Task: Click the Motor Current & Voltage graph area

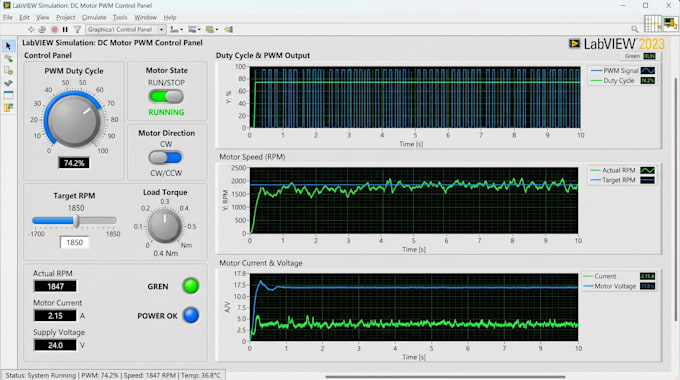Action: [x=414, y=307]
